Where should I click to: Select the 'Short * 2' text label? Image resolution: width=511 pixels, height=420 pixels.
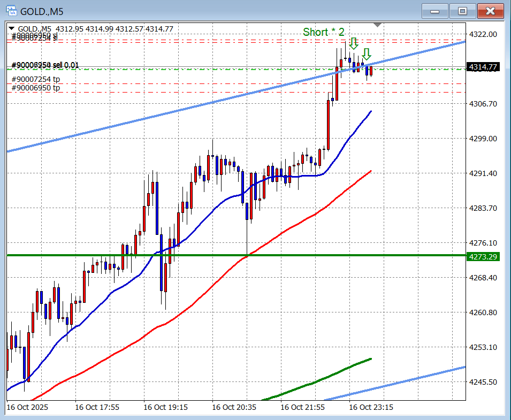tap(323, 32)
